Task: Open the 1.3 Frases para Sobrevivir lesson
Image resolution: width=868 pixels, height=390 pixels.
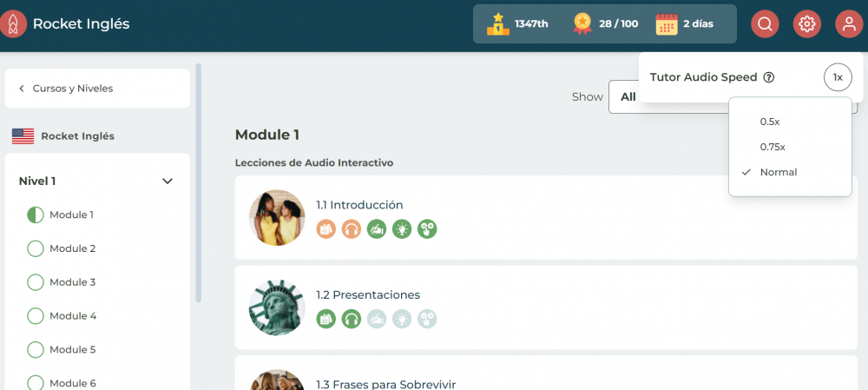Action: [386, 384]
